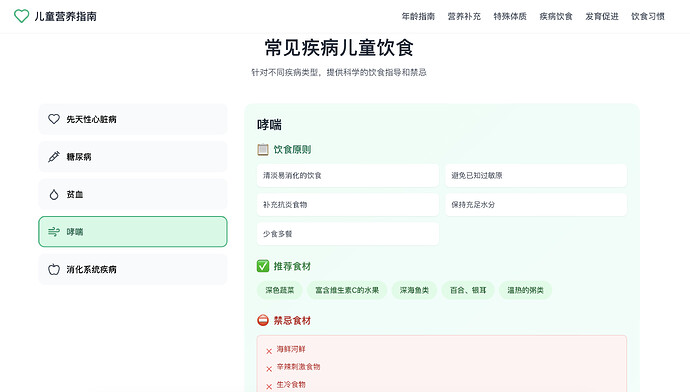Click the 生冷食物 forbidden item text
This screenshot has width=690, height=392.
(x=291, y=384)
